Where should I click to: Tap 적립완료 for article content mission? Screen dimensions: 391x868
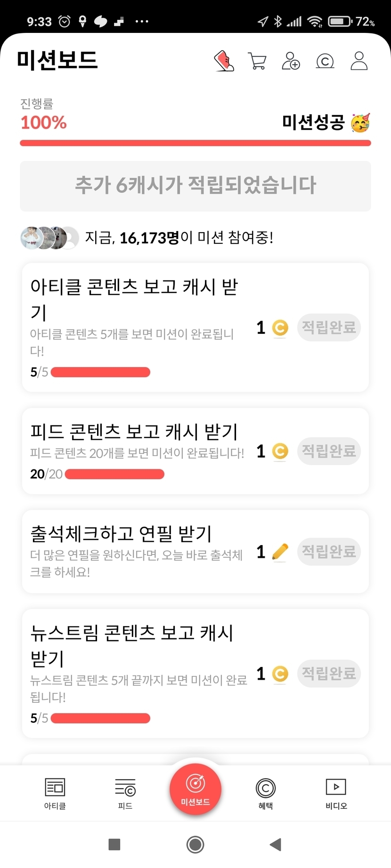click(x=329, y=327)
